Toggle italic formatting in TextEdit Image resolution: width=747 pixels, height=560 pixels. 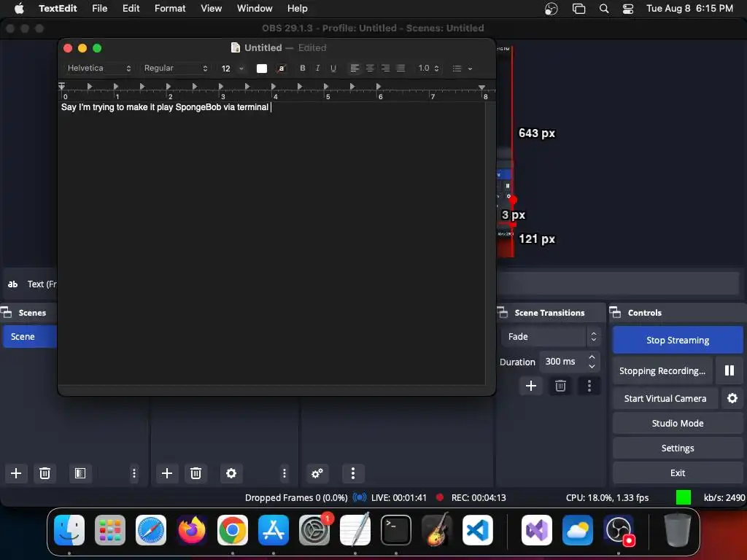[x=317, y=68]
